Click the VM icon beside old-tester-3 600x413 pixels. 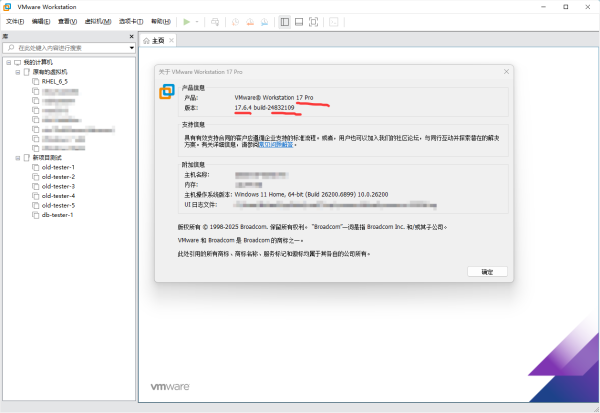coord(36,186)
